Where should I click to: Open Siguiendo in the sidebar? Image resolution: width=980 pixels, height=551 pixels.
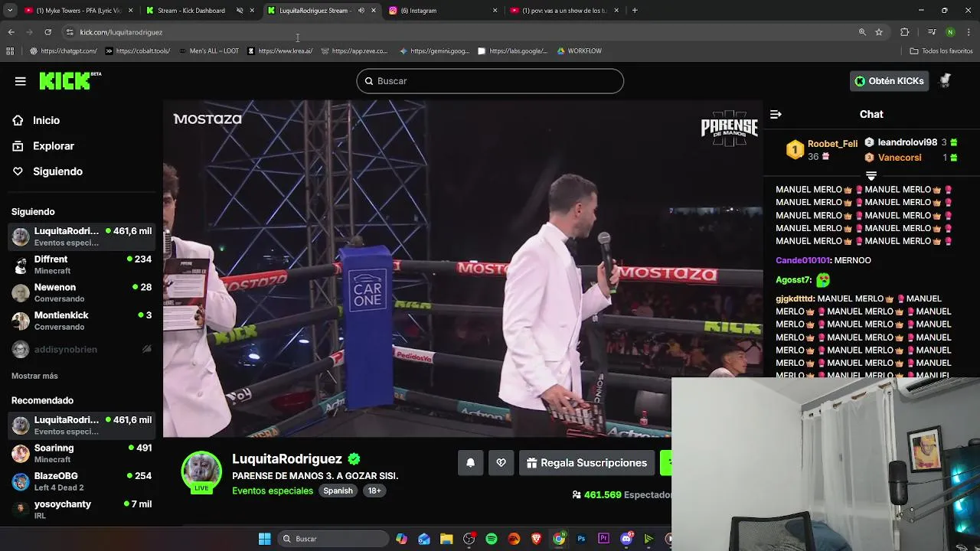(57, 171)
